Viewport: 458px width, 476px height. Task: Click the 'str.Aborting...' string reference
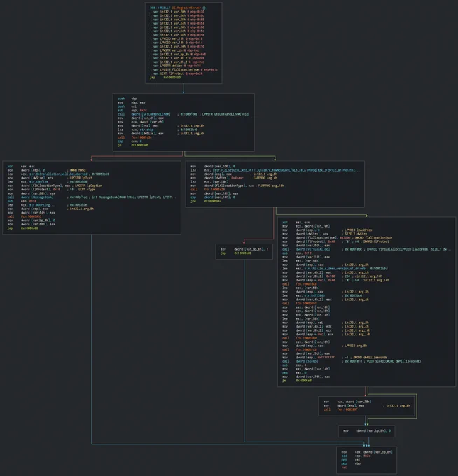[42, 205]
